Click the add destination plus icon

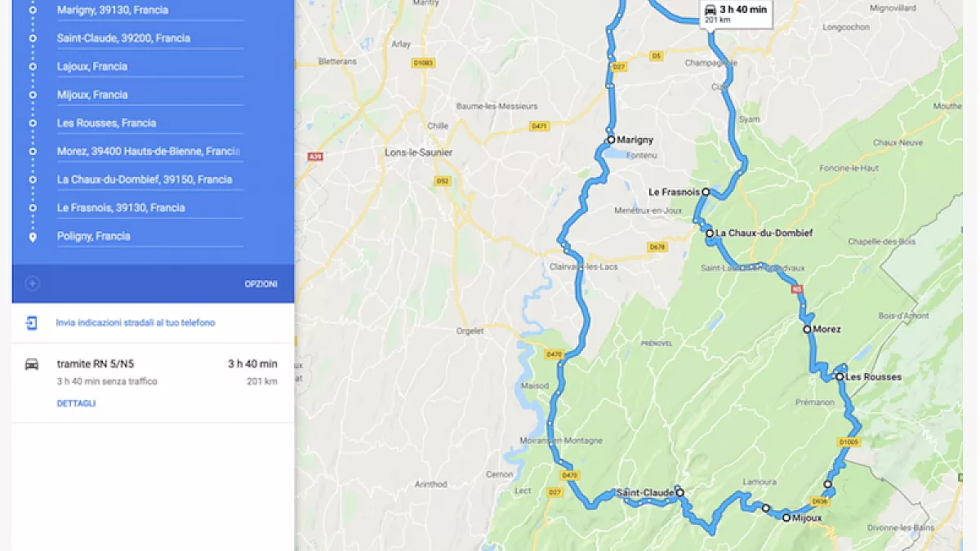(32, 284)
